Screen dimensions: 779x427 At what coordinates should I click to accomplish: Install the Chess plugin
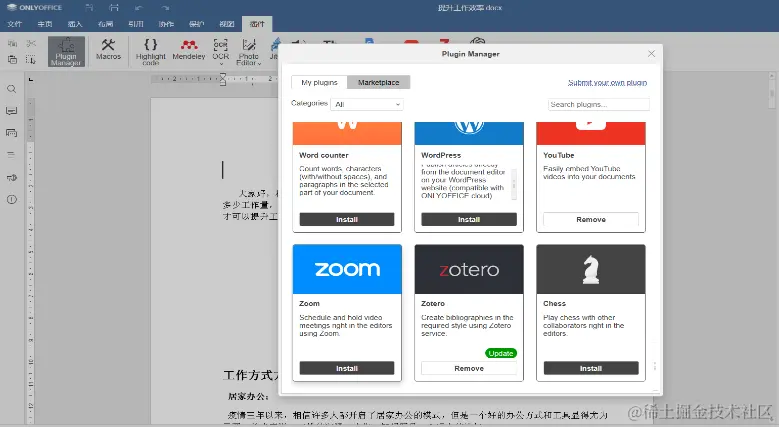pyautogui.click(x=591, y=368)
